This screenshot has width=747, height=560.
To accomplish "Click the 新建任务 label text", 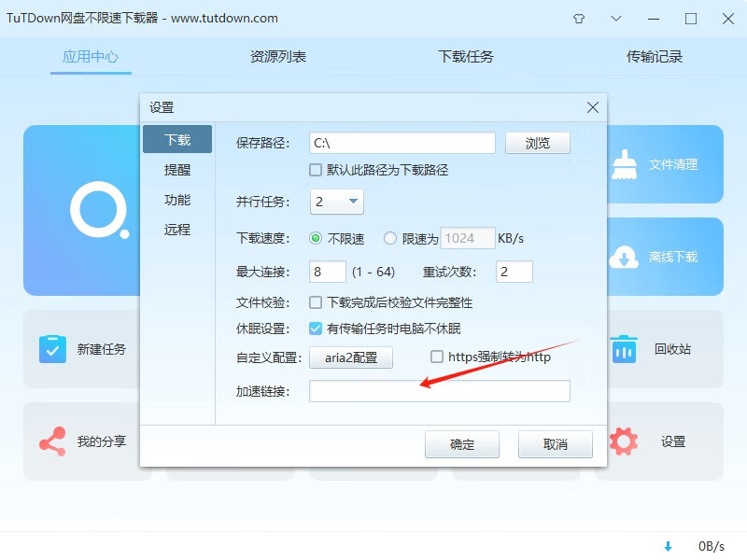I will pyautogui.click(x=102, y=349).
